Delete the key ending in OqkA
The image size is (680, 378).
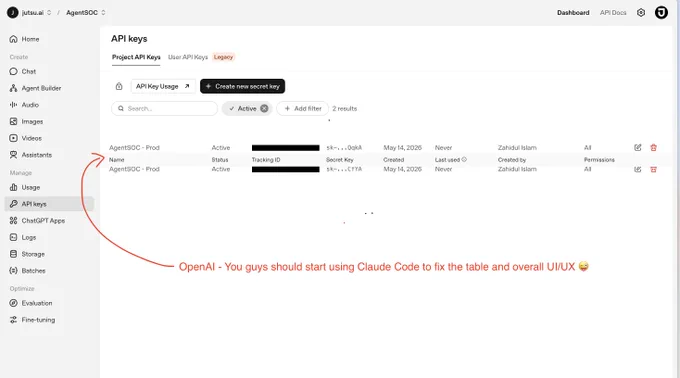654,147
